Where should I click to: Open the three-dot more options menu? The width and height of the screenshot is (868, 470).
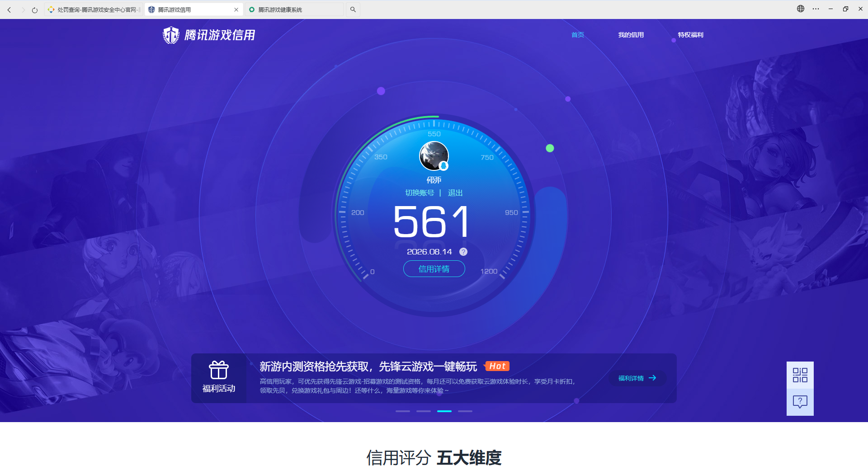(816, 9)
